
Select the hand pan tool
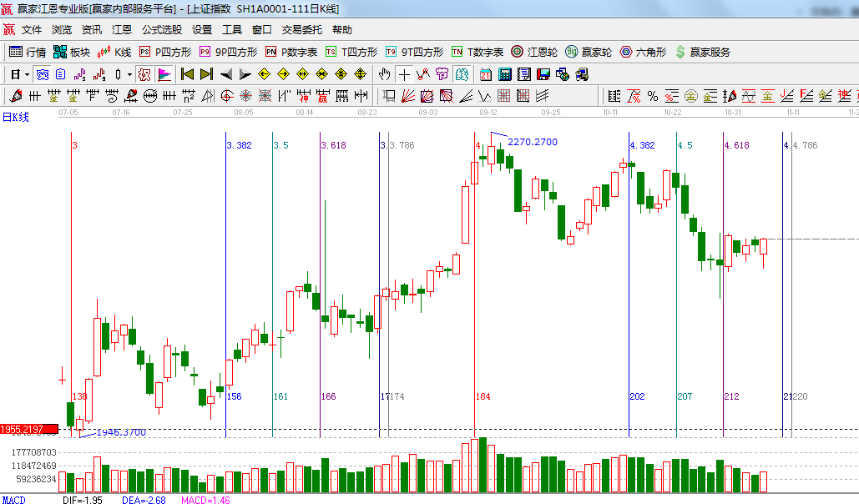(385, 74)
